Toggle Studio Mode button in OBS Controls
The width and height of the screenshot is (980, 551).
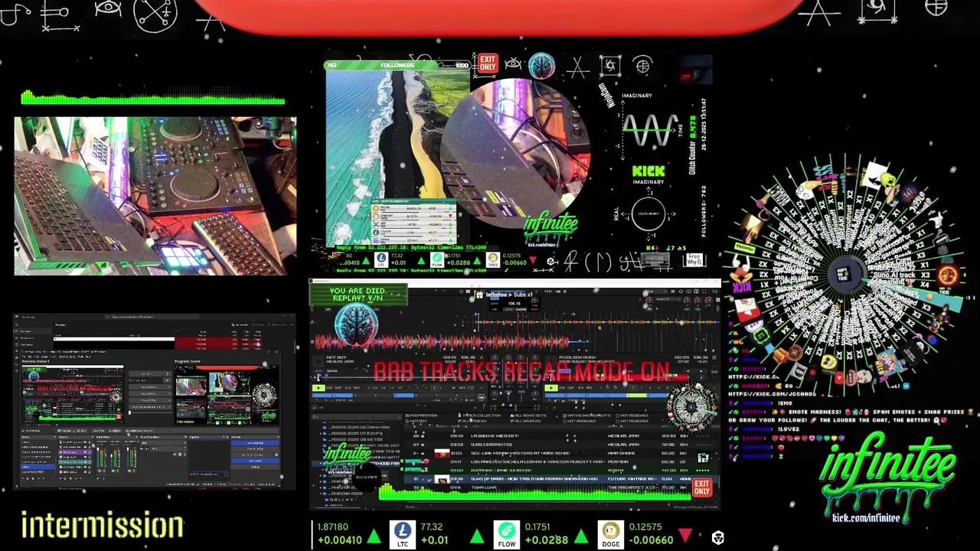click(255, 461)
